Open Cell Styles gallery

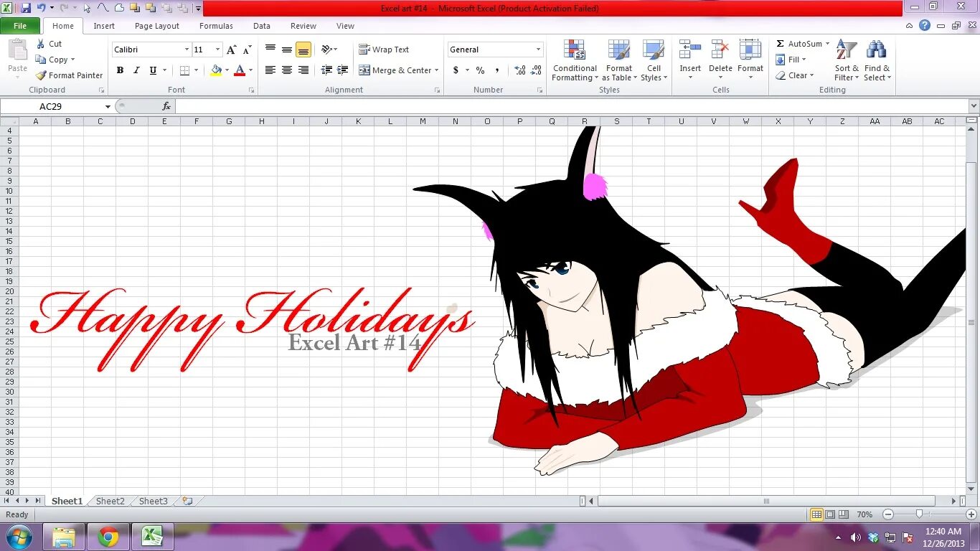(654, 61)
